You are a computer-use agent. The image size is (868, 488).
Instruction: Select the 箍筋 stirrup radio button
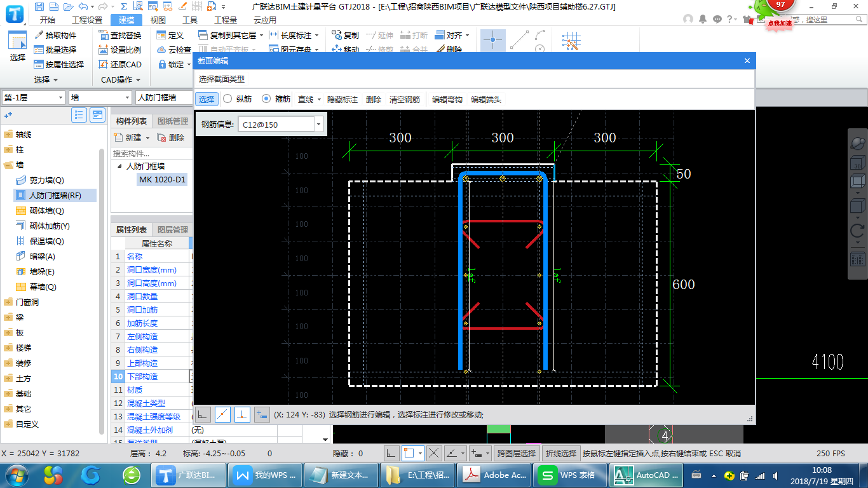click(x=266, y=99)
